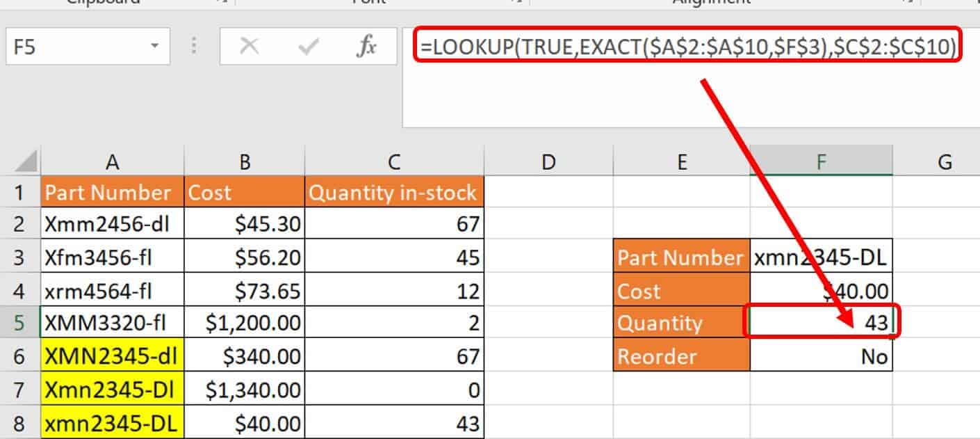Open the Insert Function fx button
Viewport: 980px width, 439px height.
366,47
